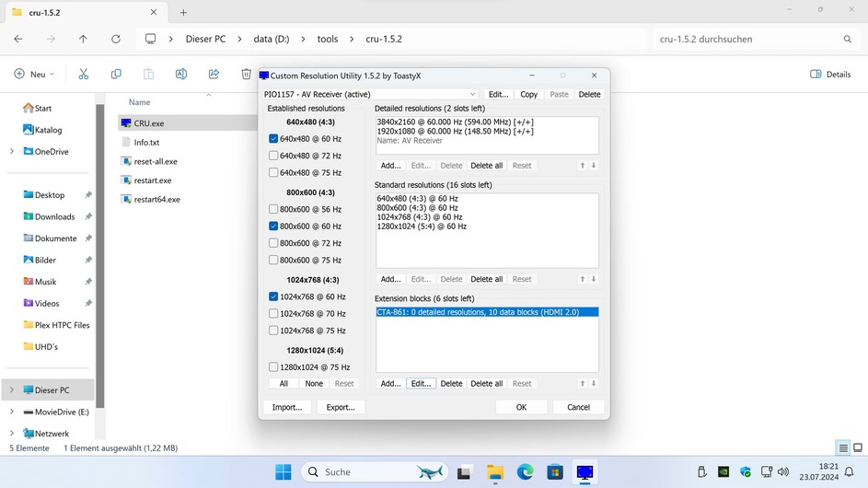Expand MovieDrive (E:) tree node

click(x=12, y=412)
